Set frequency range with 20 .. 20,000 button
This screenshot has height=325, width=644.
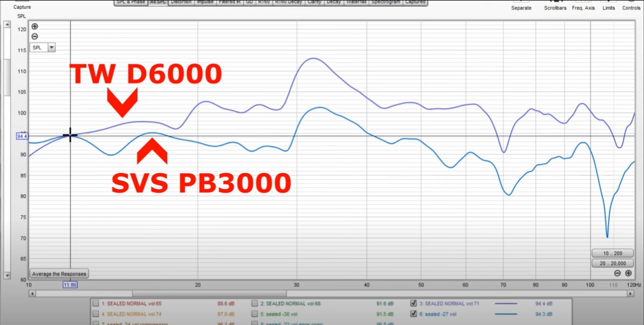(x=612, y=263)
